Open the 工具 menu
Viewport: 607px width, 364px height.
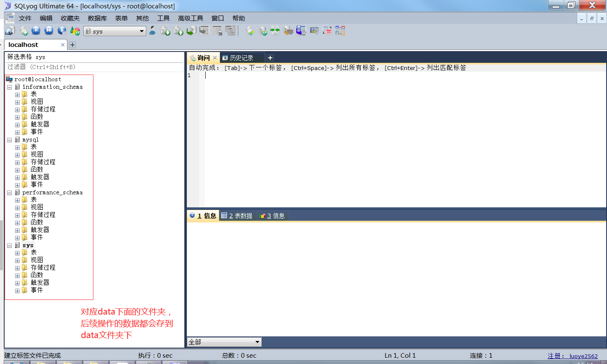163,18
